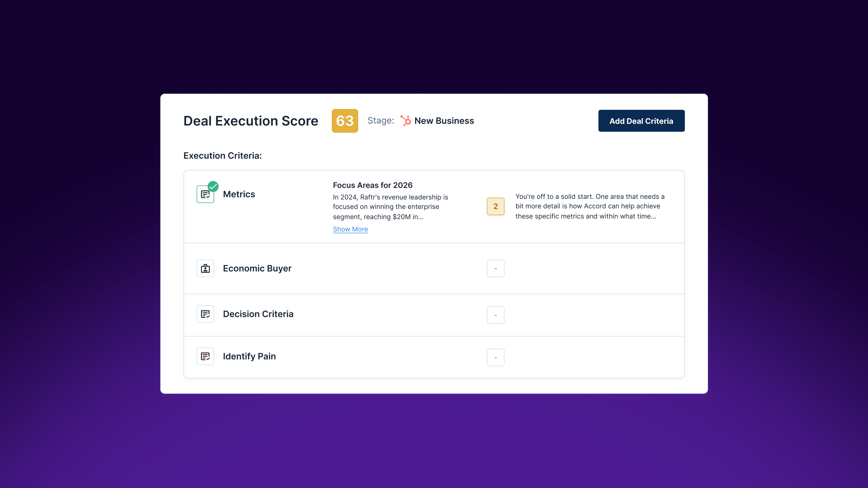Click the Economic Buyer badge icon
Viewport: 868px width, 488px height.
tap(205, 268)
